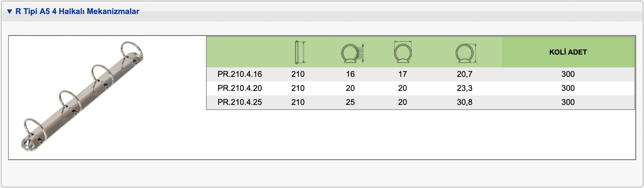Click the 300 box quantity for PR.210.4.16
The height and width of the screenshot is (188, 644).
point(568,74)
